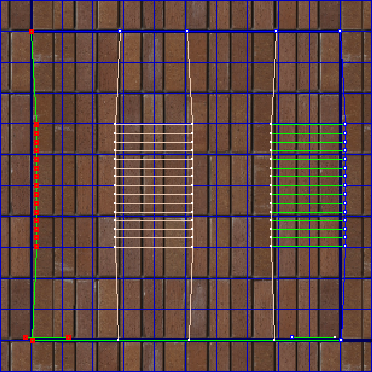
Task: Click the top white step line of center stairs
Action: tap(153, 124)
